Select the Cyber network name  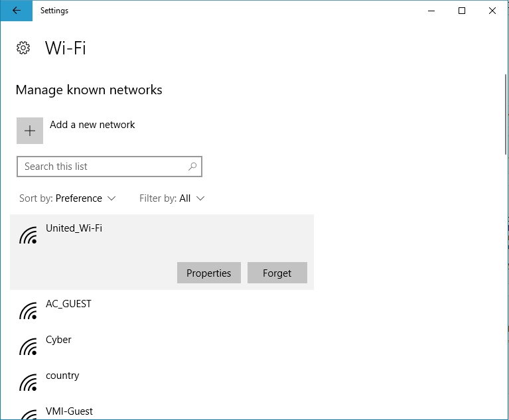point(58,340)
